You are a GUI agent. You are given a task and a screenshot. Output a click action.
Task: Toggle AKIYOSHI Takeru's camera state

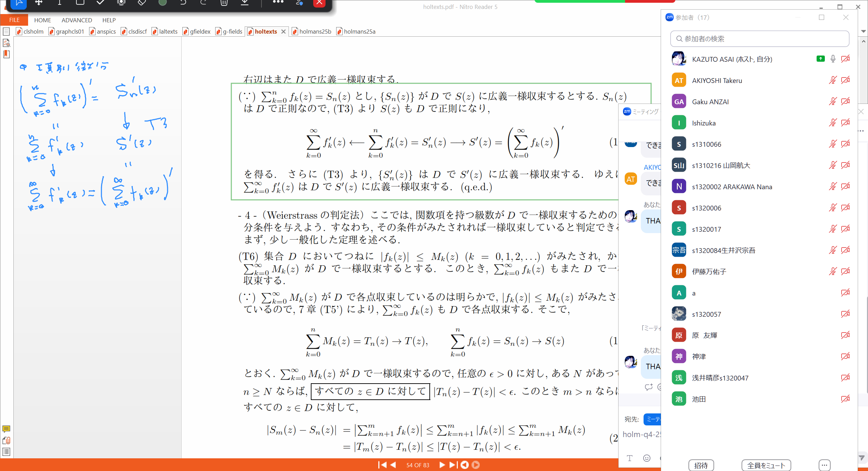tap(845, 80)
